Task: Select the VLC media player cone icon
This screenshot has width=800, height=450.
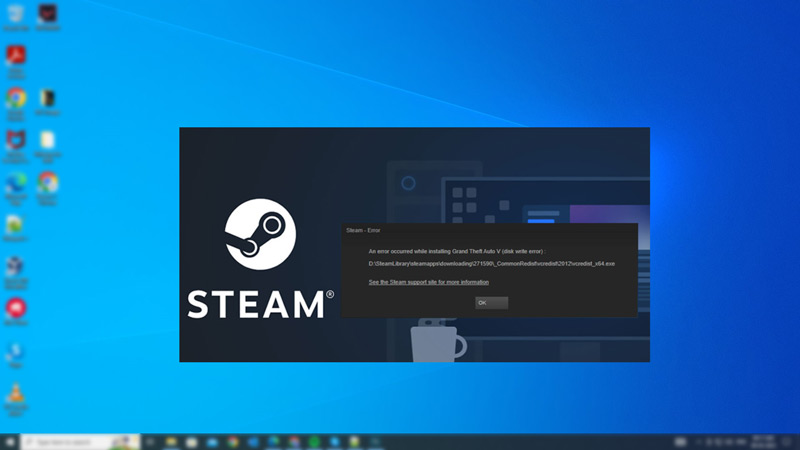Action: (x=16, y=399)
